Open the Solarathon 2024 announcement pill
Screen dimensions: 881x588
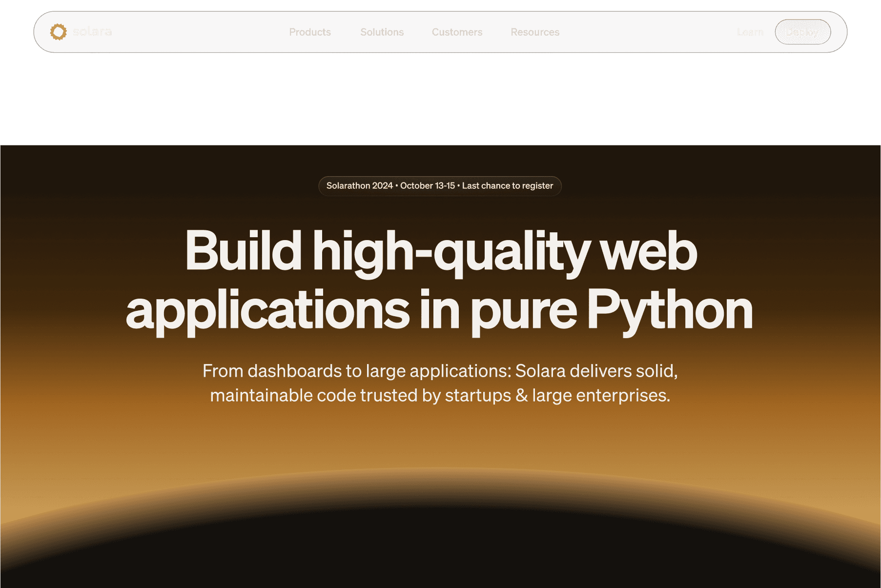(x=440, y=186)
